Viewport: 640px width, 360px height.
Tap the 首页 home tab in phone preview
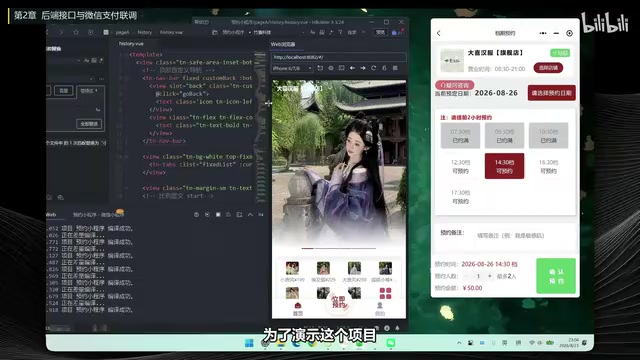[298, 309]
